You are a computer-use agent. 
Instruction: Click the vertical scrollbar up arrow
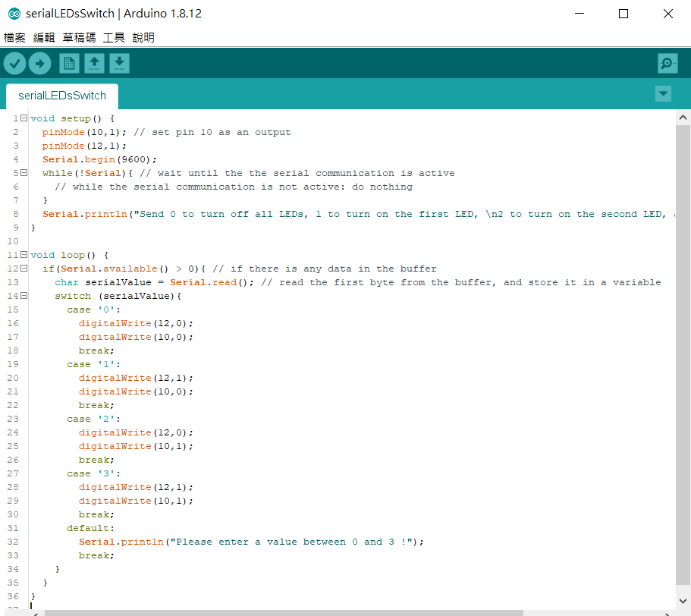tap(683, 118)
